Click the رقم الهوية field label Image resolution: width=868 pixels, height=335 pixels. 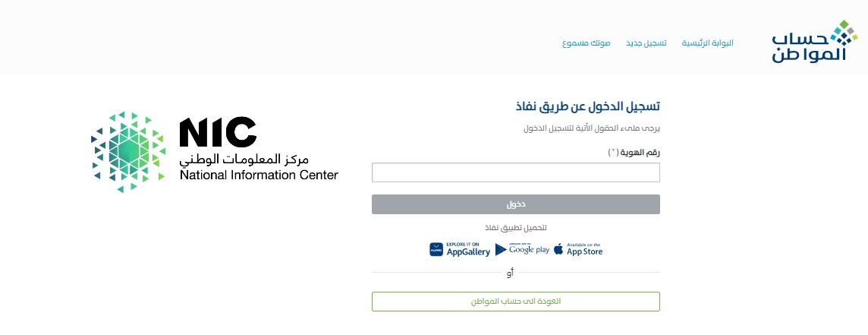pos(634,153)
